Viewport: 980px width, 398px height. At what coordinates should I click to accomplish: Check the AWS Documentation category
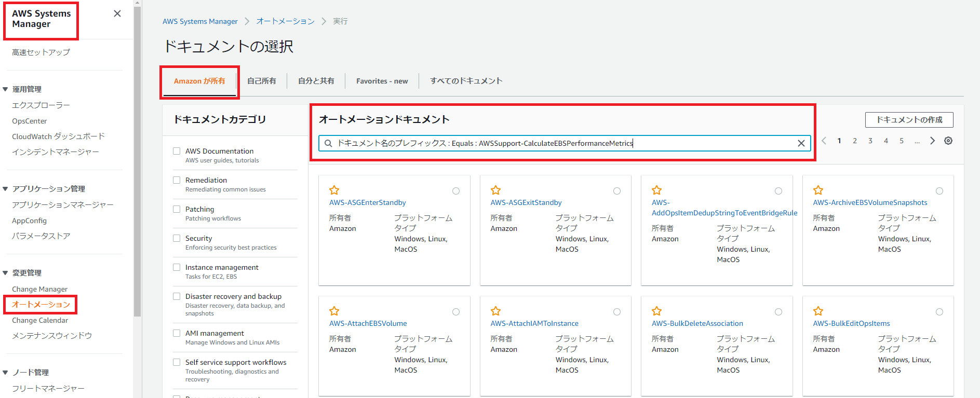[177, 151]
